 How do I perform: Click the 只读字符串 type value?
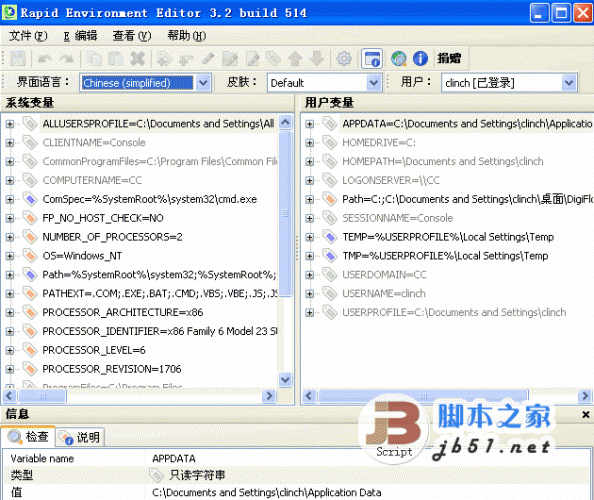[197, 475]
